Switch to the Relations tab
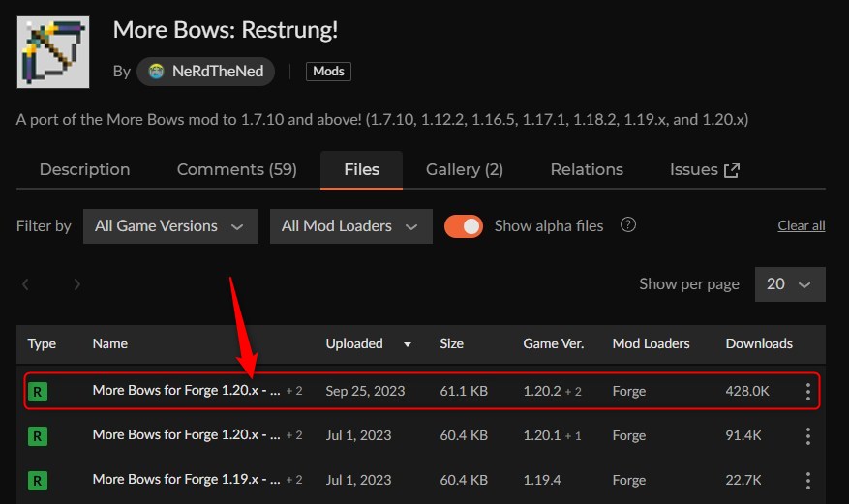 pyautogui.click(x=587, y=170)
